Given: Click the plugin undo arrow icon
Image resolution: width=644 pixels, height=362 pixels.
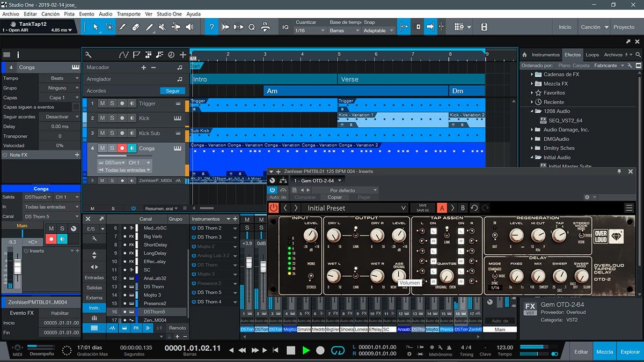Looking at the screenshot, I should coord(474,208).
